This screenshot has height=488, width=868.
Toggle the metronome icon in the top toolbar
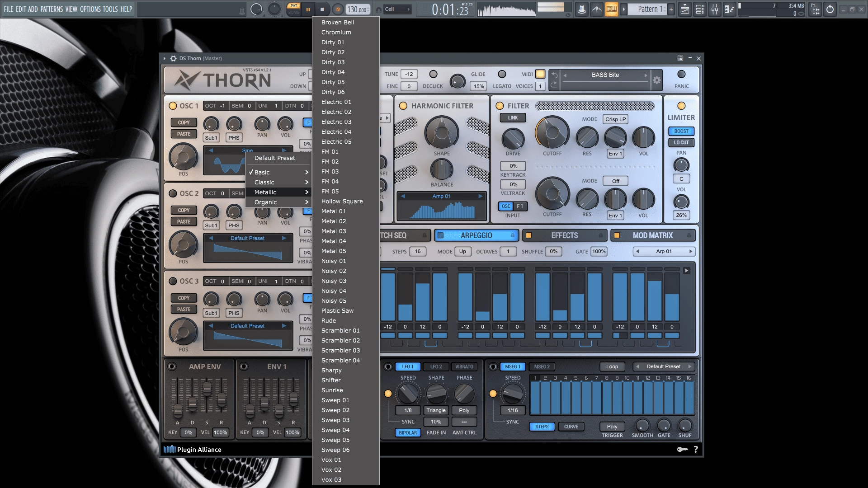582,9
